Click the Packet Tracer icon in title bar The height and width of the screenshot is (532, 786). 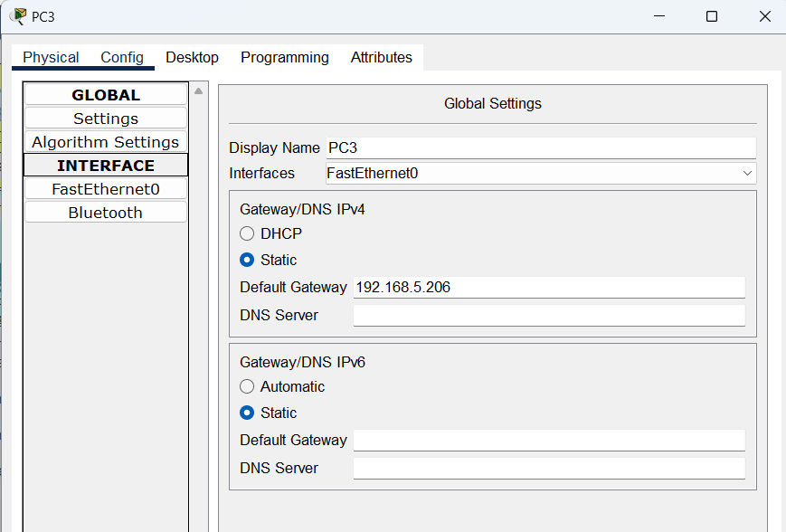(x=17, y=15)
